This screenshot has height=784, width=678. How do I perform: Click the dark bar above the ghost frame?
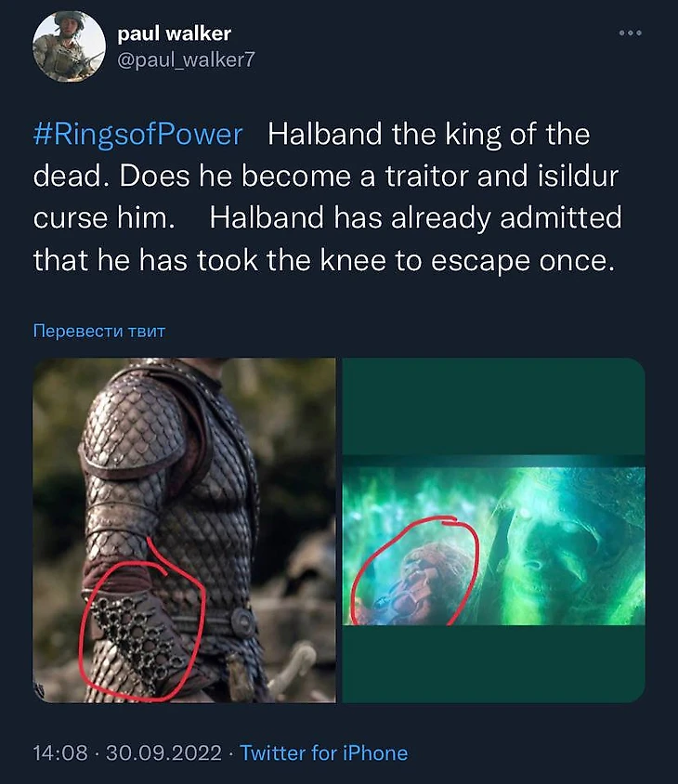point(493,407)
